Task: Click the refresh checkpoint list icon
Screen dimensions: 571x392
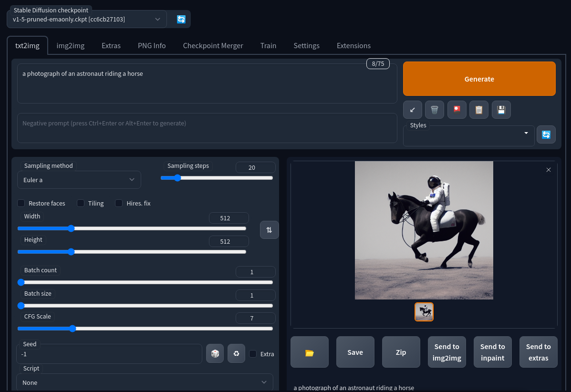Action: click(181, 19)
